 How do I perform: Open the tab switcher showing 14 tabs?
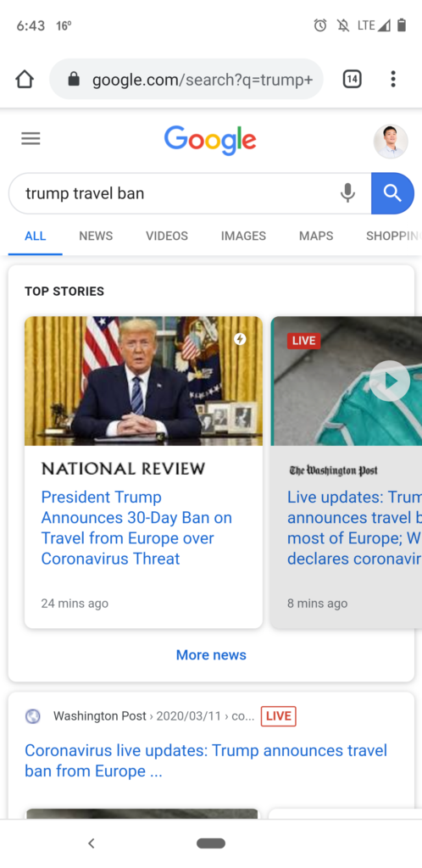353,79
